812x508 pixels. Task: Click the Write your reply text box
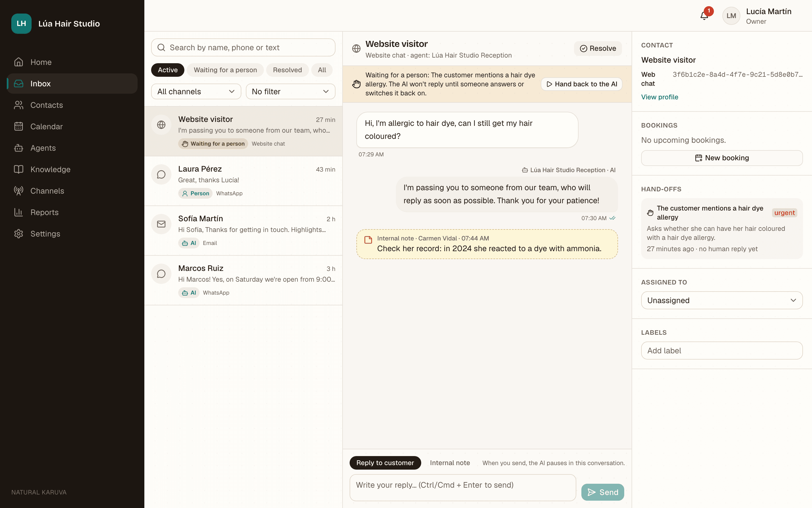[463, 487]
